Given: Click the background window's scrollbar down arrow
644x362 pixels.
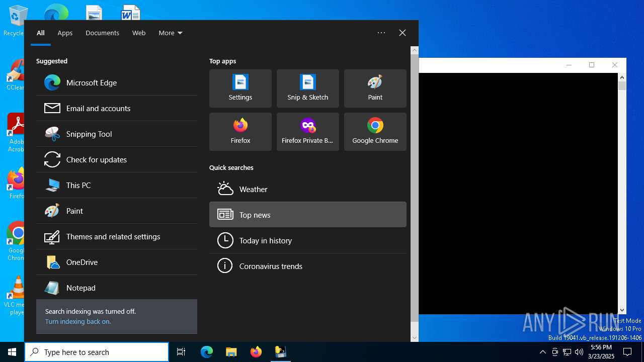Looking at the screenshot, I should click(622, 310).
